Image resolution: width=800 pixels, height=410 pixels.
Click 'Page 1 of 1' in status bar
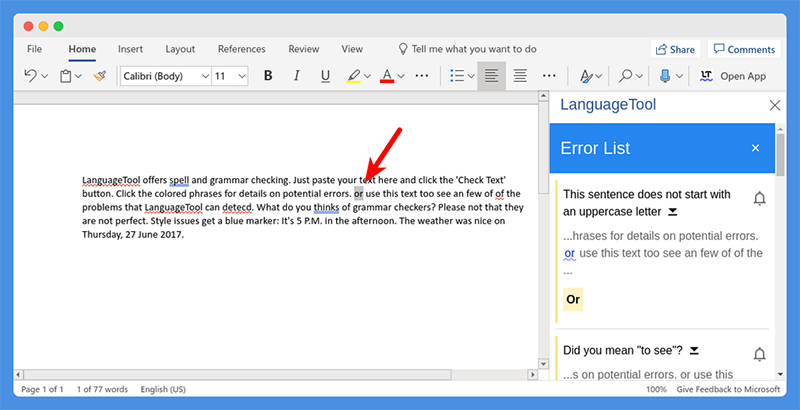[x=42, y=389]
